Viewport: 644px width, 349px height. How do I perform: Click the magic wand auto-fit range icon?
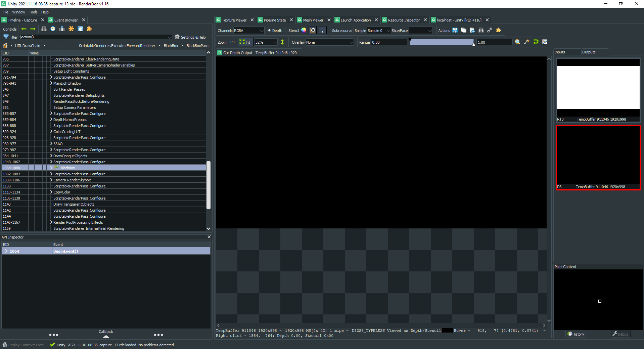526,42
